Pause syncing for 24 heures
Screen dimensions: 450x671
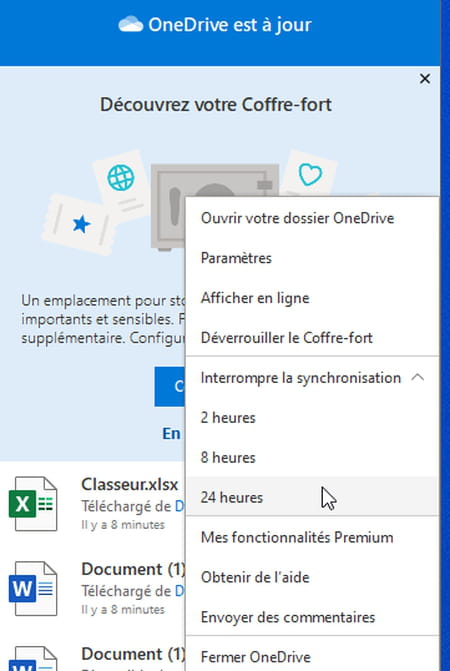313,497
